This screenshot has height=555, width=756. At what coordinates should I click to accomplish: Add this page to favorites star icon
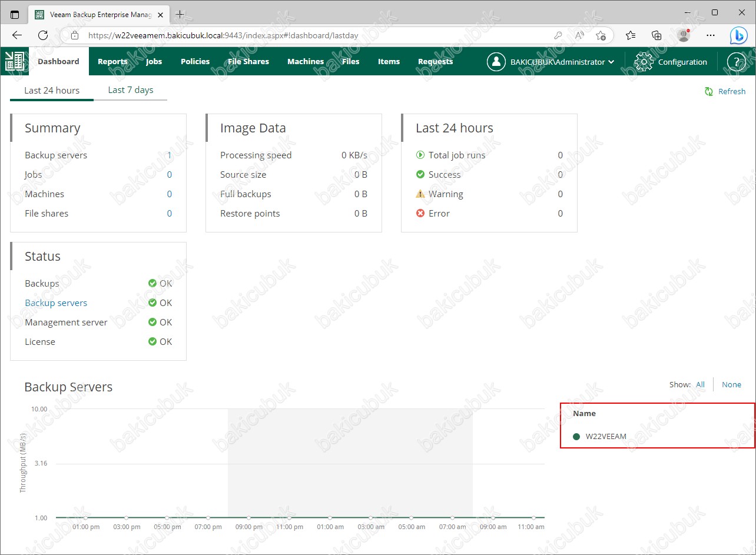[601, 35]
